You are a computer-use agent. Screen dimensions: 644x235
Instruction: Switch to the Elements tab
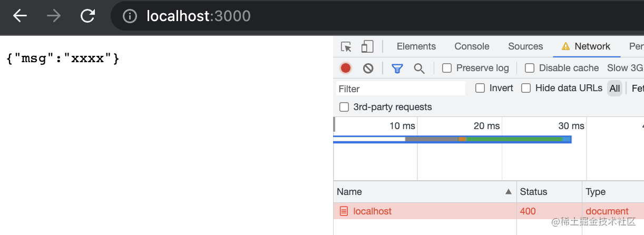pos(416,46)
